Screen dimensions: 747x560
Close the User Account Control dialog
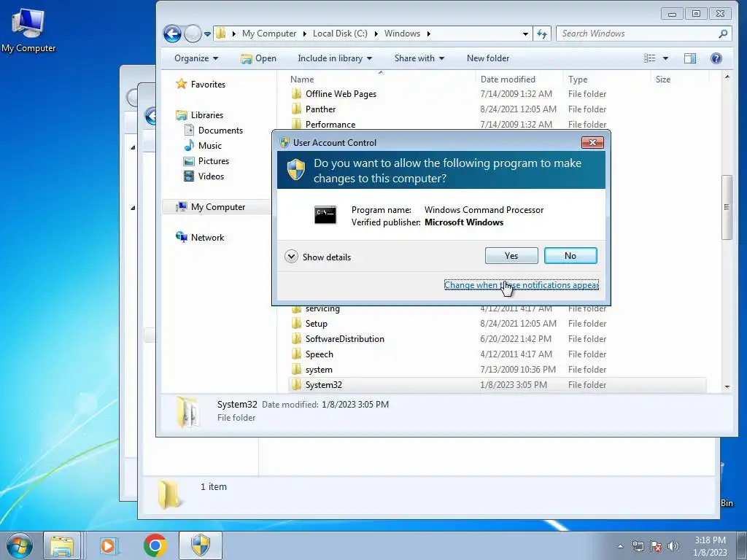[x=592, y=142]
